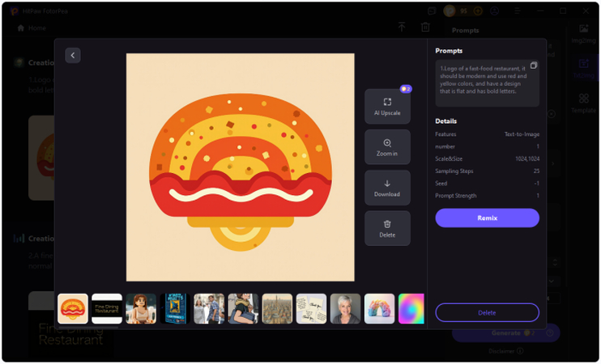The width and height of the screenshot is (601, 364).
Task: Click the outlined Delete button in details panel
Action: (487, 313)
